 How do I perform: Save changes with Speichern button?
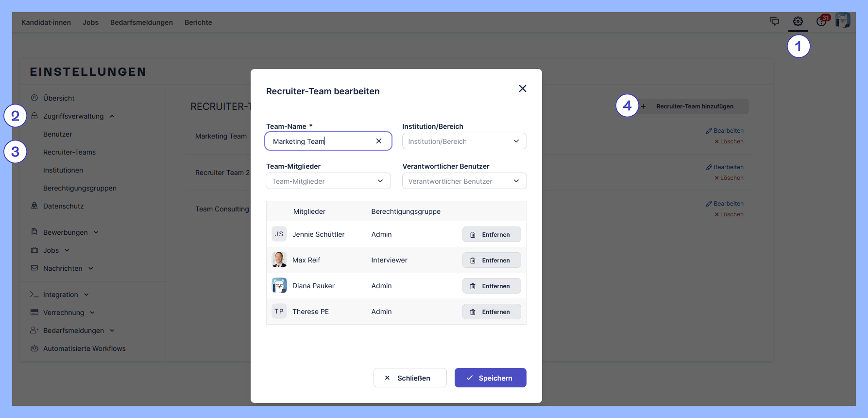click(x=490, y=378)
